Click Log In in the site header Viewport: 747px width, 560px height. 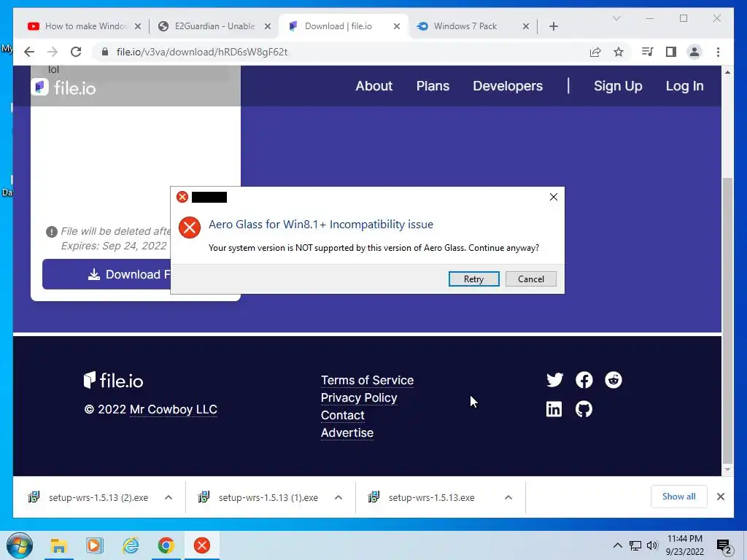click(x=684, y=86)
